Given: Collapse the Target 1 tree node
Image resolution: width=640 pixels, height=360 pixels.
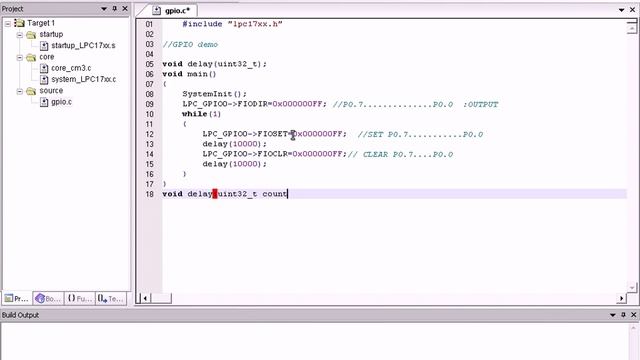Looking at the screenshot, I should (8, 24).
